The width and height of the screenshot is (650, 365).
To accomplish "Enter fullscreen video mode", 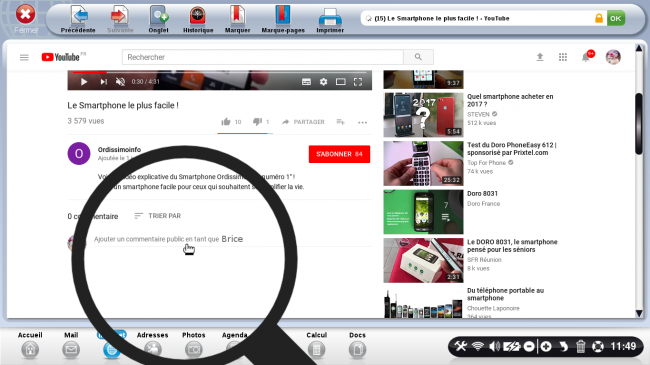I will 358,82.
